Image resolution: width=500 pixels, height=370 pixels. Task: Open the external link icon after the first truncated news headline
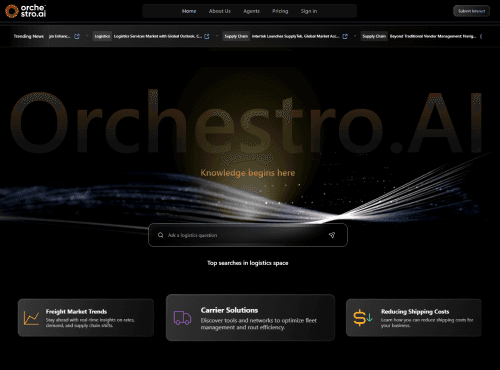tap(77, 36)
